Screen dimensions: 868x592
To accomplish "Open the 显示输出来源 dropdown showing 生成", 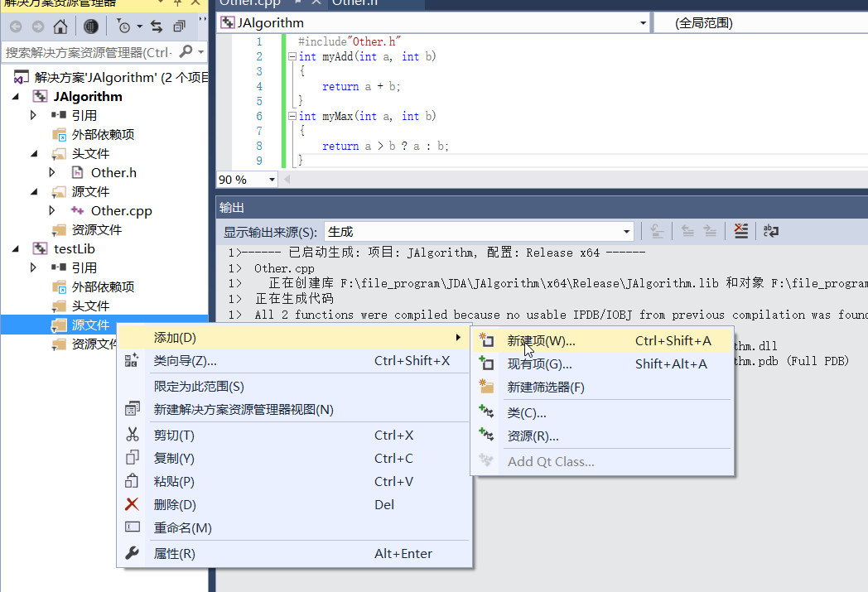I will coord(626,231).
